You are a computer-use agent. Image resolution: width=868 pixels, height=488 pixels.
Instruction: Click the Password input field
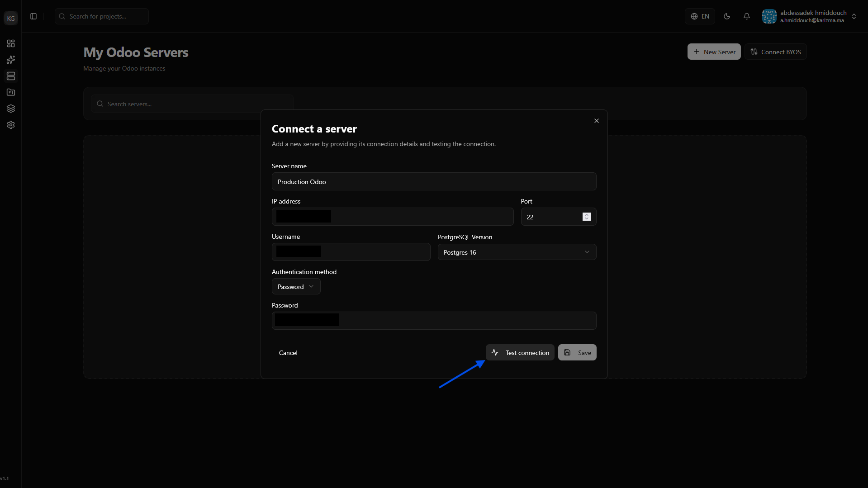coord(434,320)
